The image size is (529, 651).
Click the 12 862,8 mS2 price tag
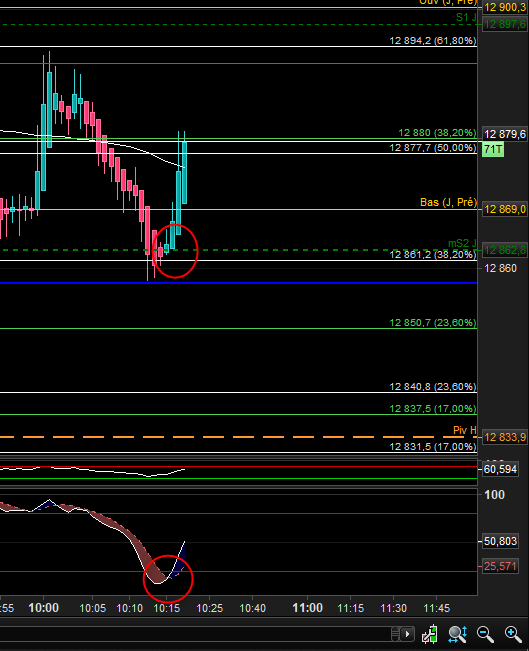click(505, 250)
